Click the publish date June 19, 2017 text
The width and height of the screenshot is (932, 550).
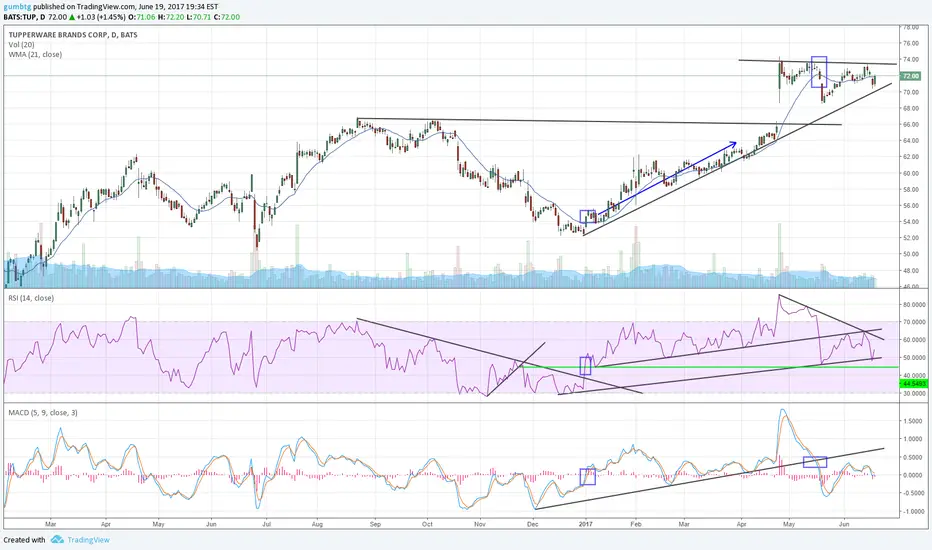pyautogui.click(x=160, y=7)
